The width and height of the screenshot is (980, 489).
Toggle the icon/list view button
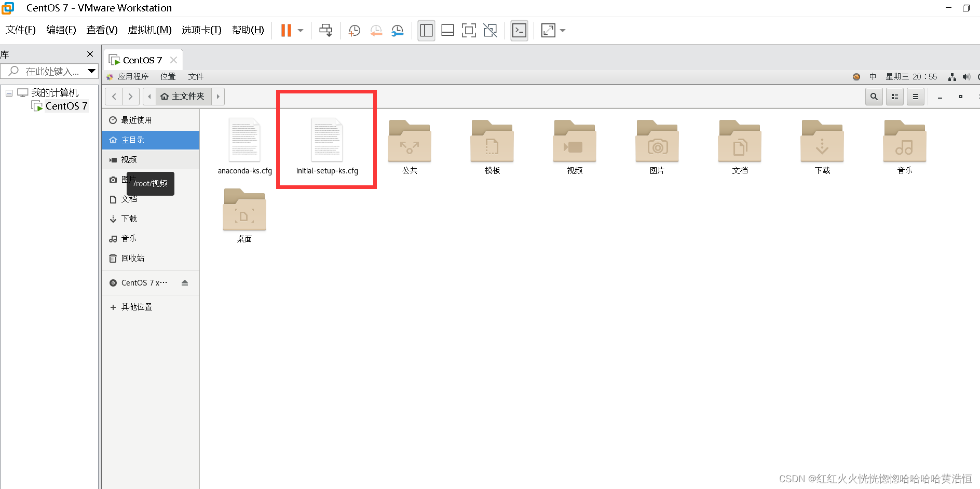pos(895,97)
